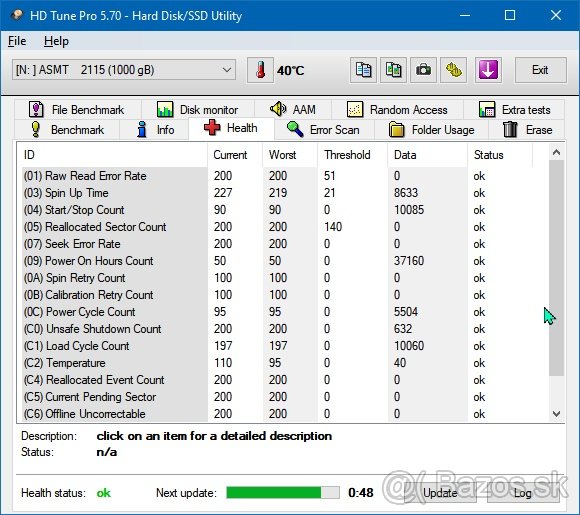Switch to the AAM tab
This screenshot has width=580, height=515.
tap(293, 110)
